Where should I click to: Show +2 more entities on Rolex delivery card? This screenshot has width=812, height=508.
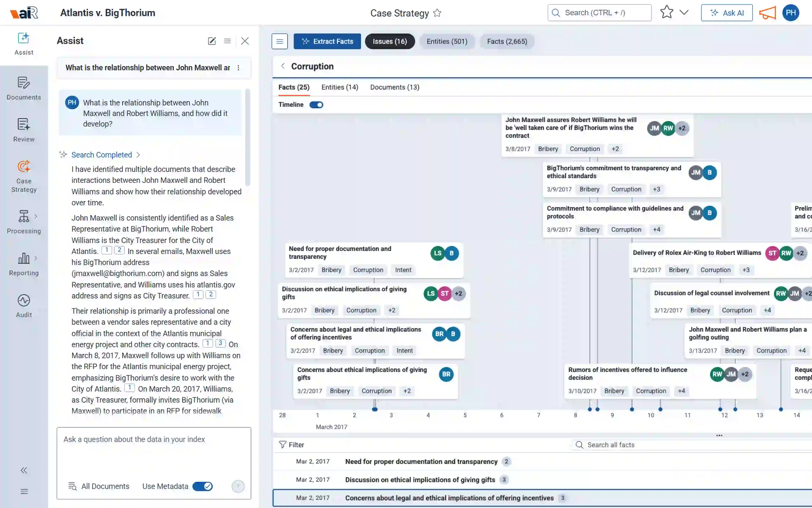point(800,253)
